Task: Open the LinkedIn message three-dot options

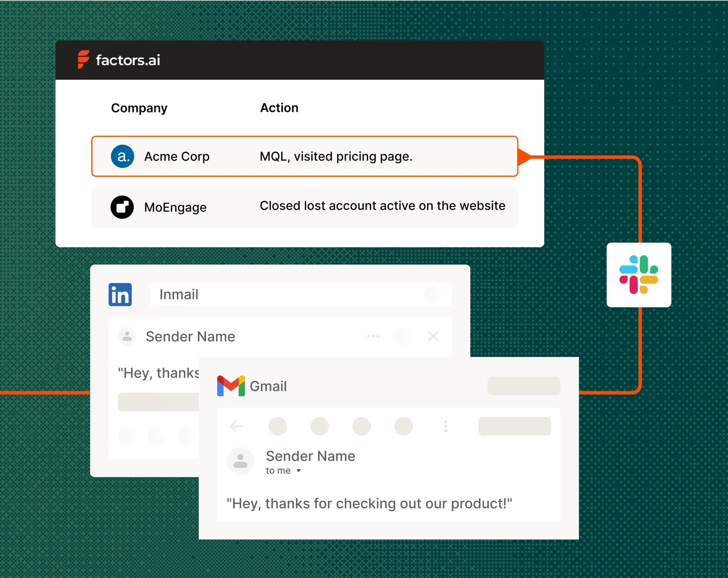Action: tap(373, 336)
